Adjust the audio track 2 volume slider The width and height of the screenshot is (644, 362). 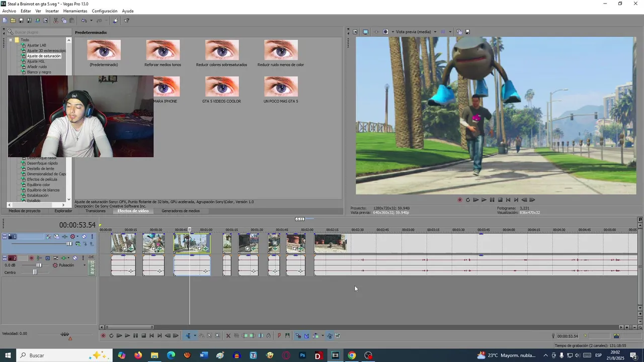[39, 265]
